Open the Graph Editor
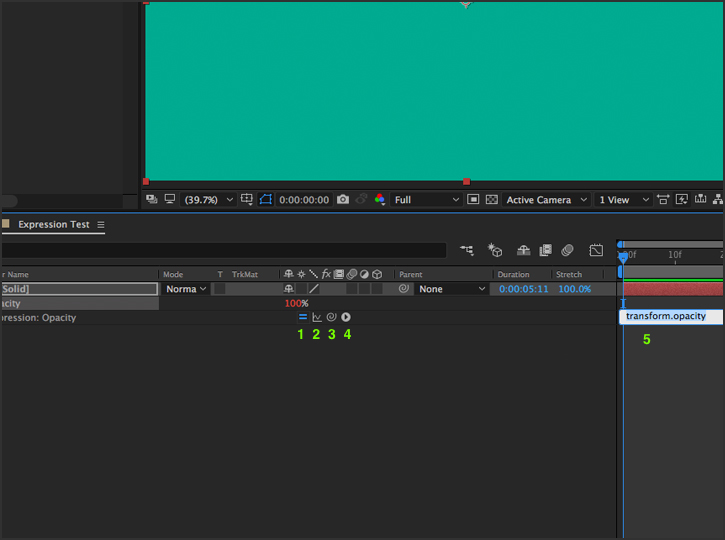The width and height of the screenshot is (725, 540). (x=596, y=250)
